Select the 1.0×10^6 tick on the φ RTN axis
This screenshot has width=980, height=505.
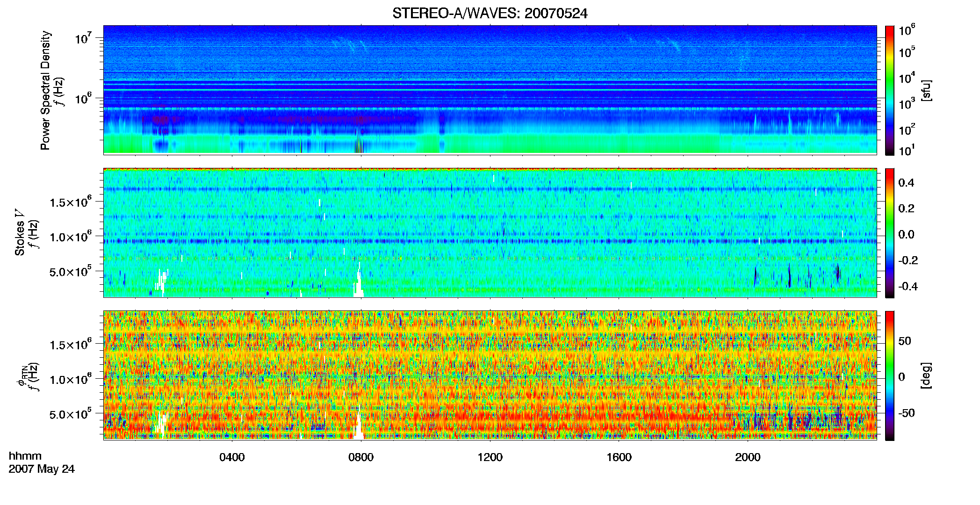[x=70, y=379]
